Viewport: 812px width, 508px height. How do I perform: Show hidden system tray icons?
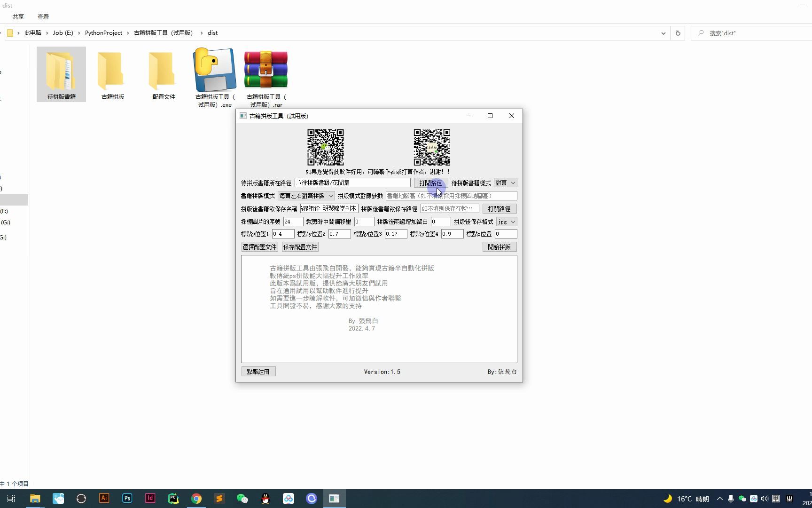click(720, 499)
